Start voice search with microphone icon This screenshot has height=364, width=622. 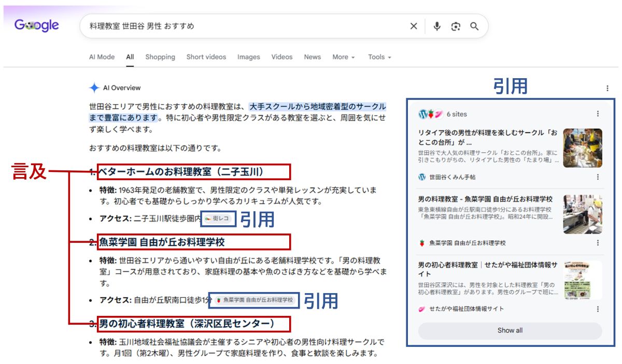[x=437, y=26]
